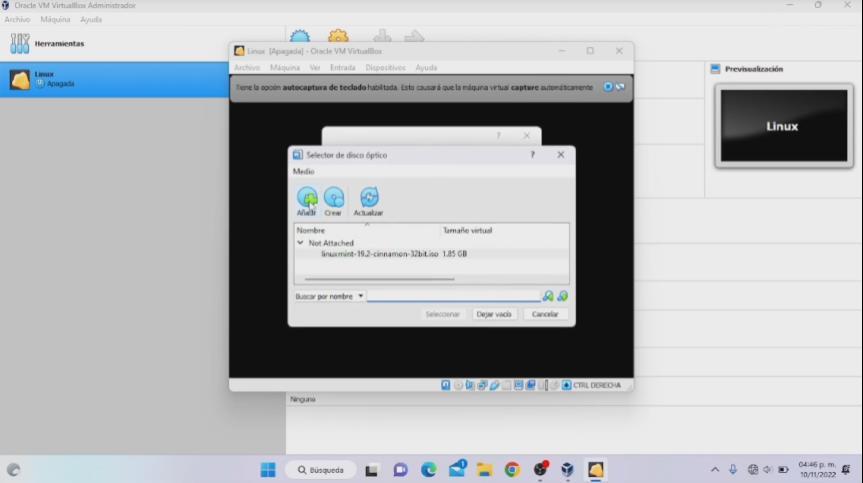The image size is (863, 483).
Task: Open the Windows Start button
Action: 268,470
